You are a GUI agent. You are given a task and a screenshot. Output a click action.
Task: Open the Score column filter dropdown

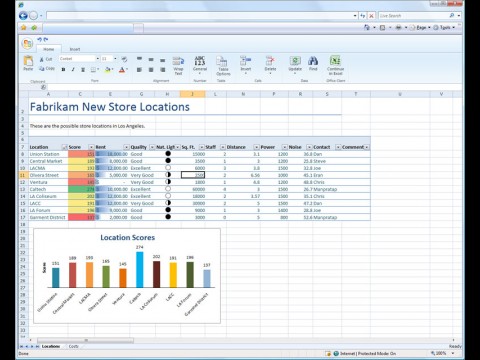pyautogui.click(x=91, y=147)
